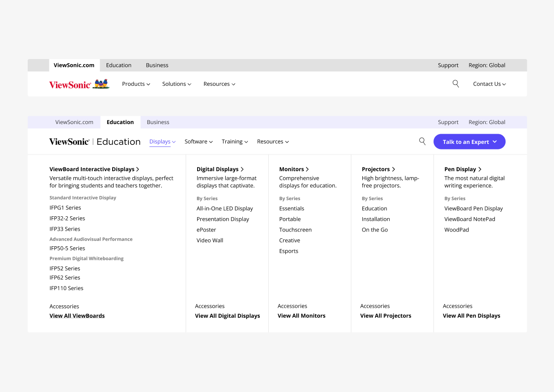Open Digital Displays heading link
The image size is (554, 392).
220,169
